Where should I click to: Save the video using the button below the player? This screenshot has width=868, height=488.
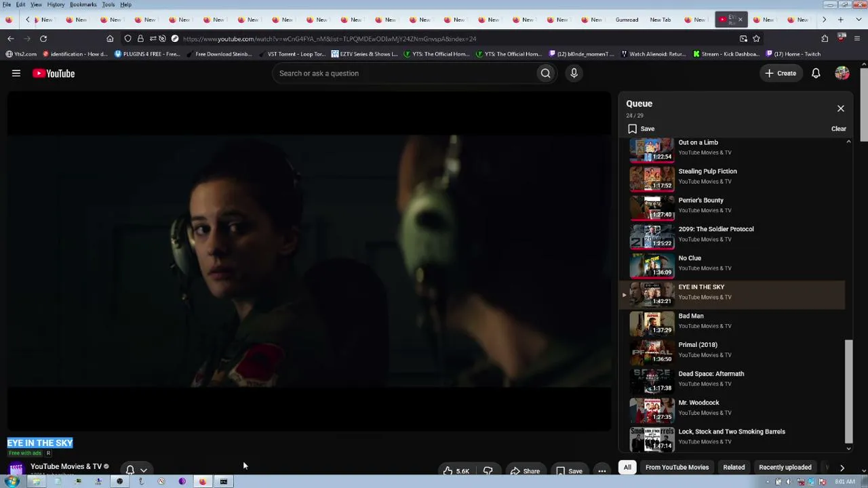pos(569,471)
